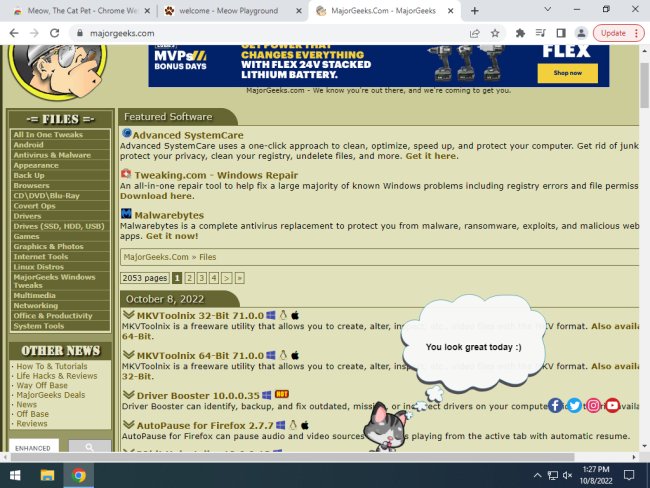Screen dimensions: 650x488
Task: Open the CD\DVD\Blu-Ray category
Action: pos(46,196)
